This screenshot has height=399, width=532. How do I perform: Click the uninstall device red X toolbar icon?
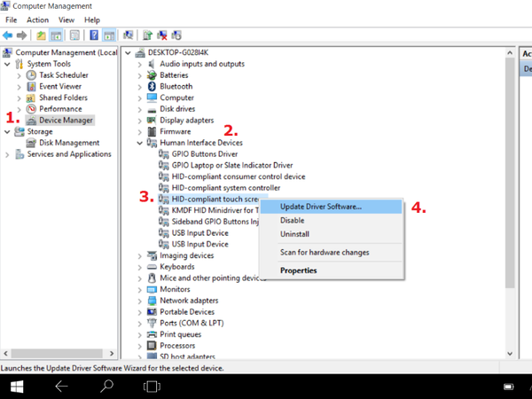pyautogui.click(x=162, y=35)
